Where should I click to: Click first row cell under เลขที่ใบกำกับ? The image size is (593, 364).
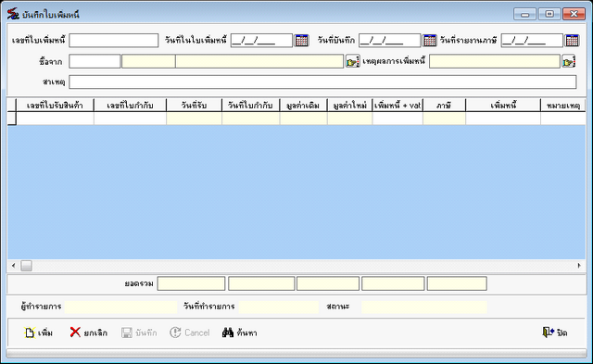[x=130, y=119]
